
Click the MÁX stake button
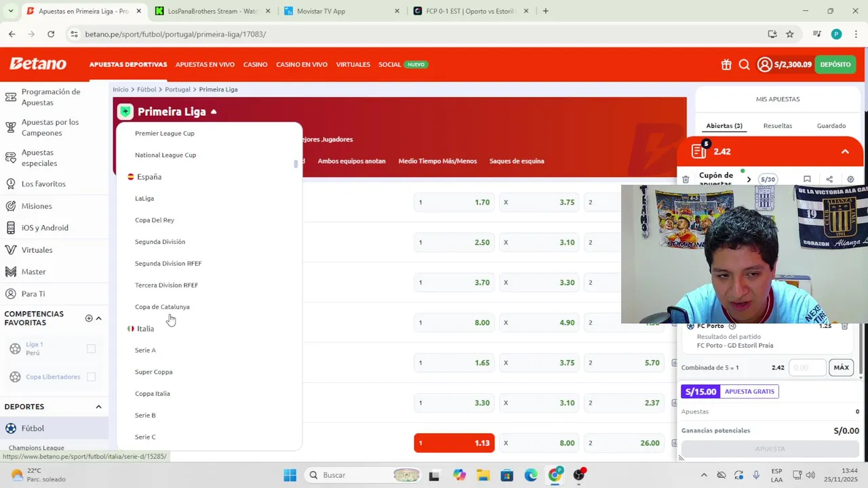842,367
